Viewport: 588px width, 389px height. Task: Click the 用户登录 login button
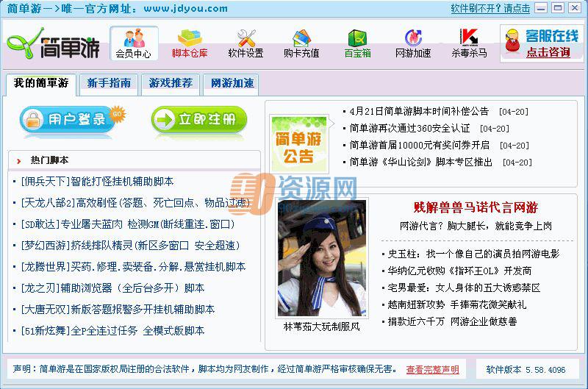(x=72, y=119)
